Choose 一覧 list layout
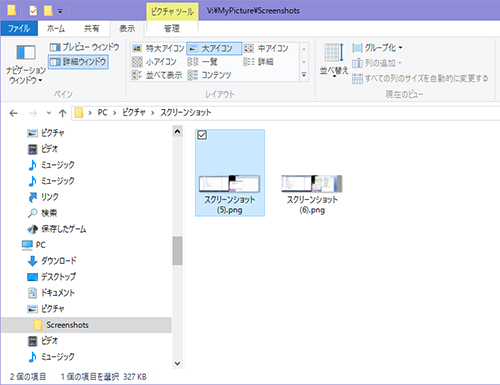 (203, 62)
